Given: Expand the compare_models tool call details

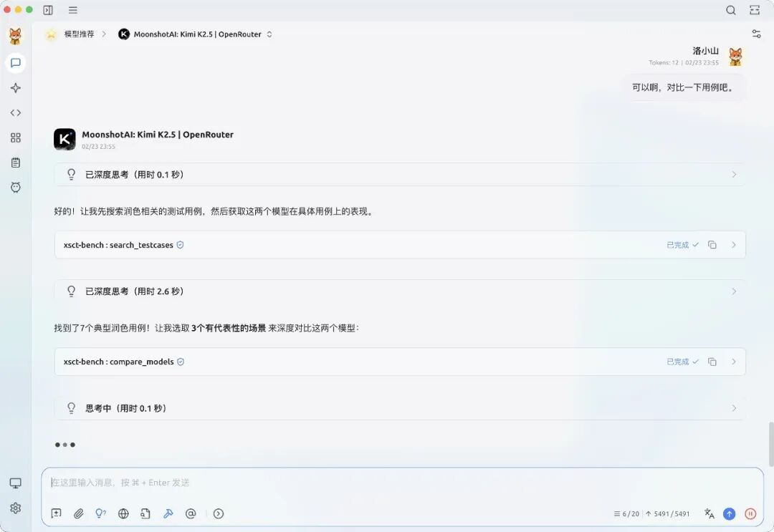Looking at the screenshot, I should click(733, 362).
